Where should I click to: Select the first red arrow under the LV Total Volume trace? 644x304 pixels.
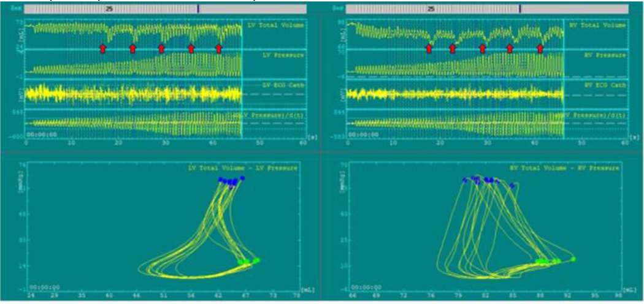coord(102,49)
